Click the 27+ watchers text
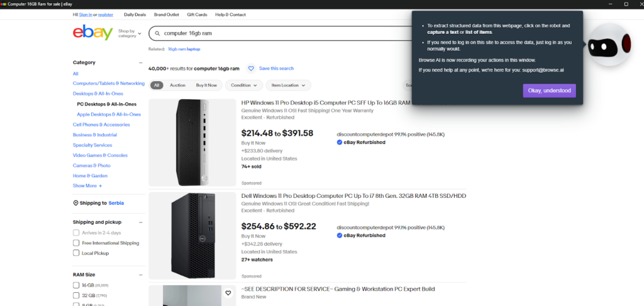 [x=257, y=260]
